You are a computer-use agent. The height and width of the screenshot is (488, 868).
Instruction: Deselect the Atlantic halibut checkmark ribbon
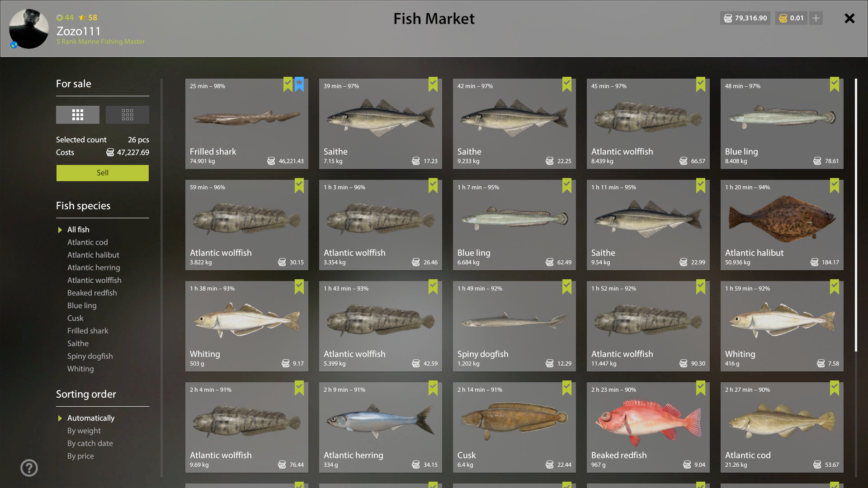click(x=835, y=185)
